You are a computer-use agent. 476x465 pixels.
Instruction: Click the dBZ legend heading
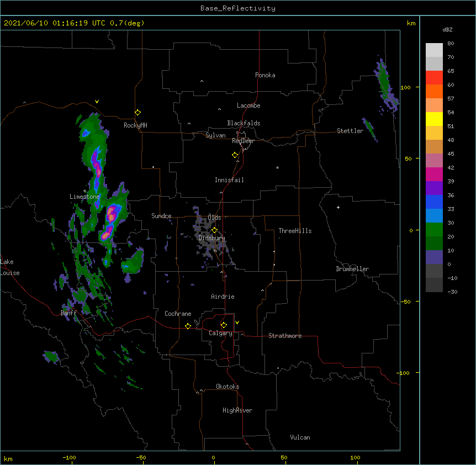(x=447, y=30)
